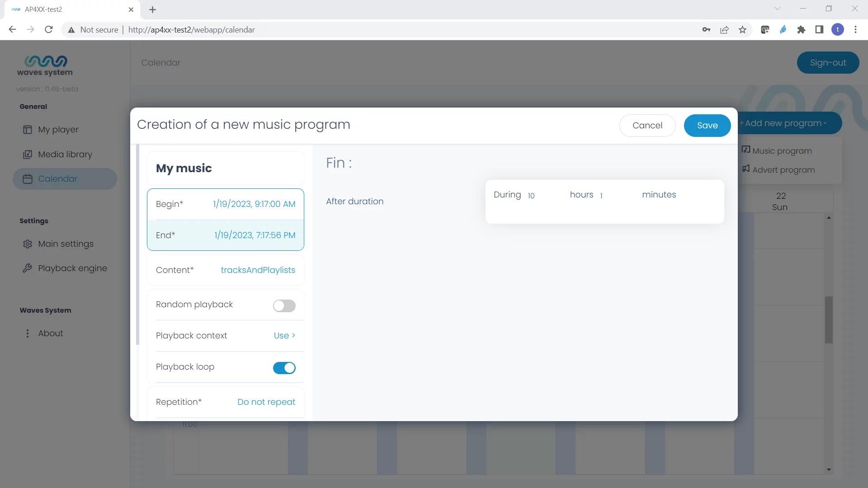Open Repetition 'Do not repeat' selector
Screen dimensions: 868x488
[x=266, y=402]
